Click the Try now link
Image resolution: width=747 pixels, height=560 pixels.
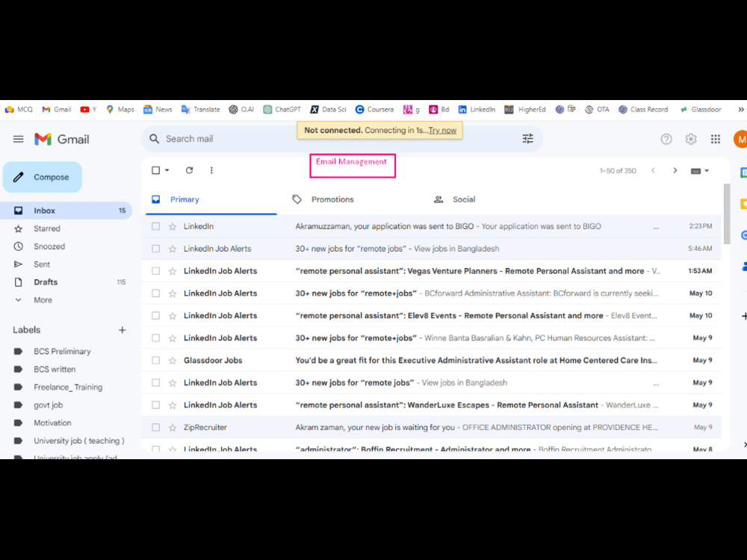pos(442,131)
